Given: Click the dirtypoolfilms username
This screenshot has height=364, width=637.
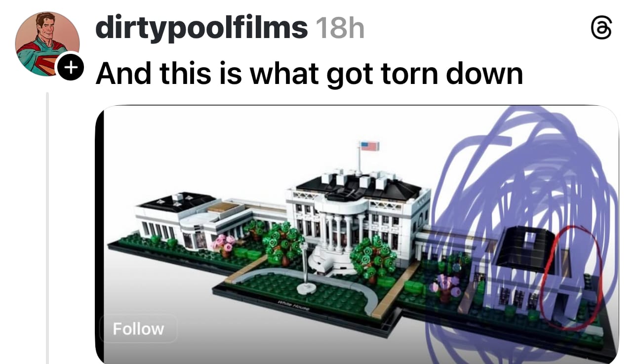Looking at the screenshot, I should tap(201, 28).
